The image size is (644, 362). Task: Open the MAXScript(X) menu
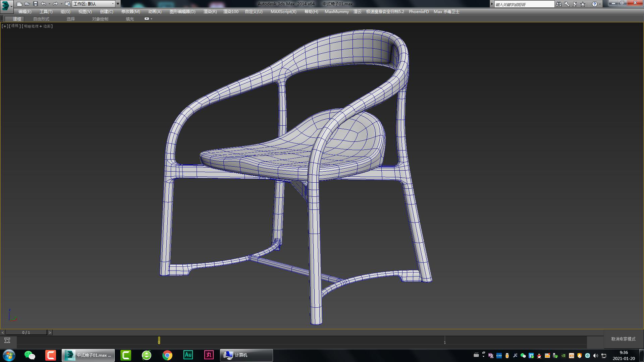283,11
